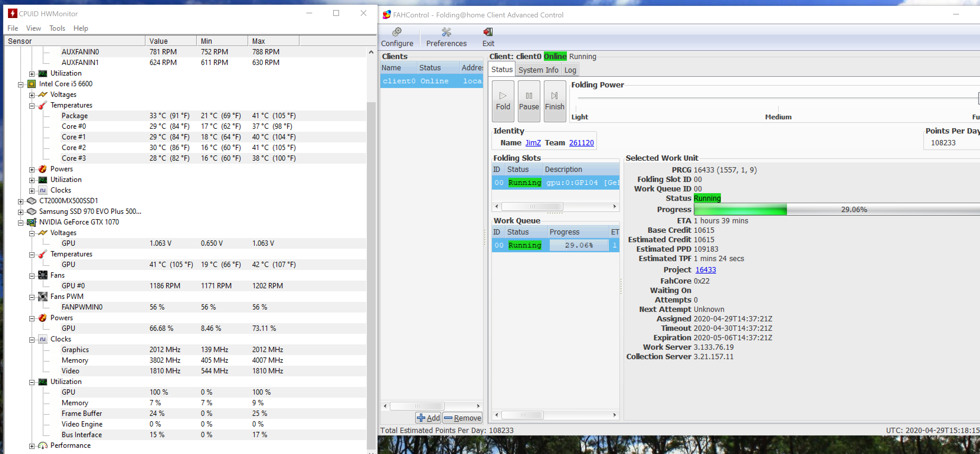Open the Tools menu in HWMonitor
The image size is (980, 454).
57,28
